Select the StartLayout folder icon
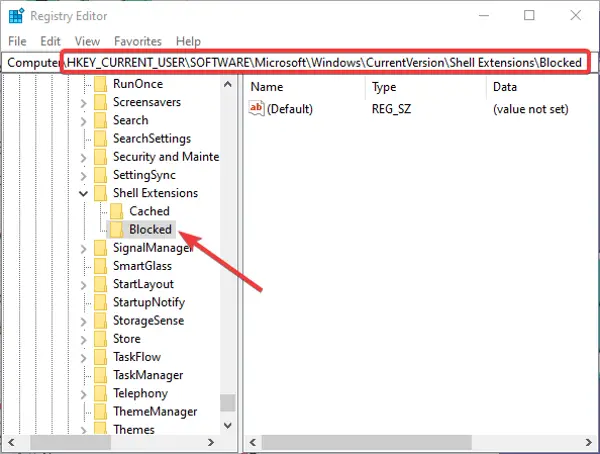 101,284
